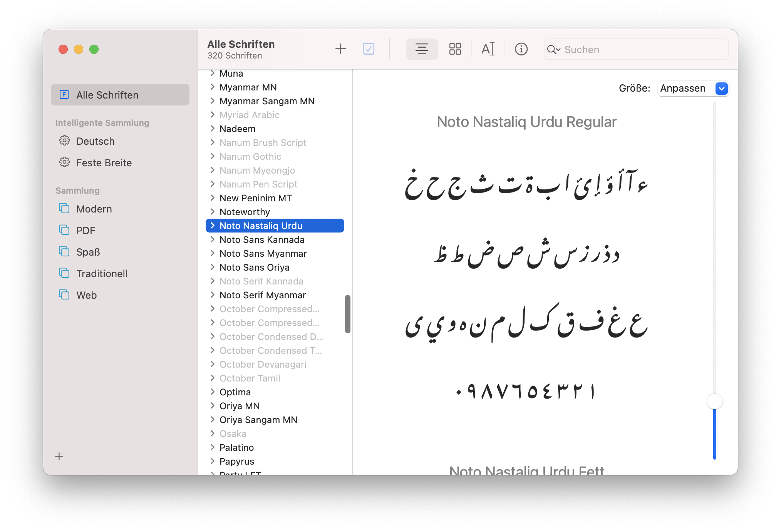Image resolution: width=781 pixels, height=532 pixels.
Task: Add a new collection with the plus button
Action: [x=59, y=457]
